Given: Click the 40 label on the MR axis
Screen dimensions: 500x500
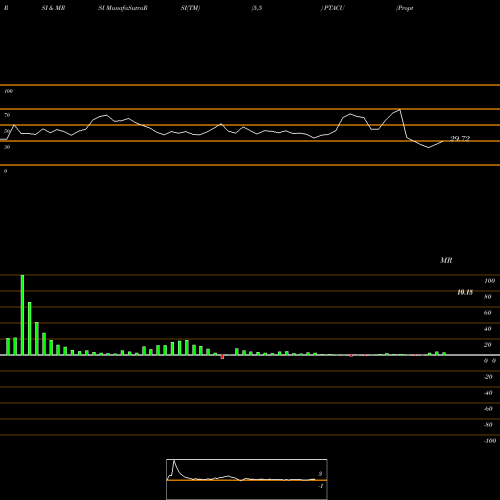Looking at the screenshot, I should [x=487, y=329].
